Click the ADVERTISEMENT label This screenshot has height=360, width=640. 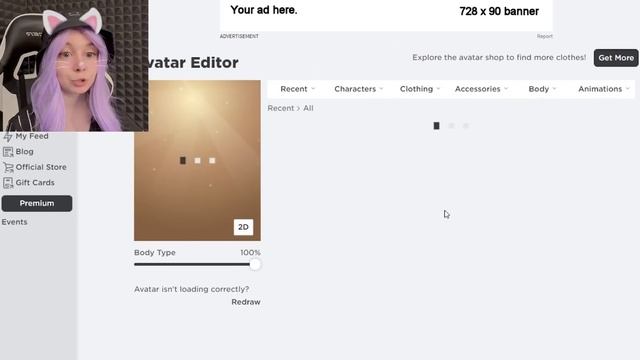pos(239,36)
